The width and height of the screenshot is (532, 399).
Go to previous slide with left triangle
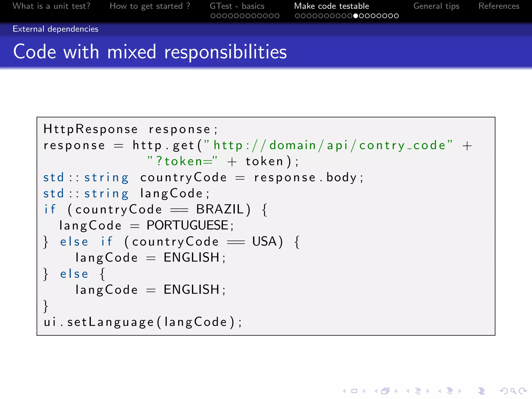click(344, 391)
